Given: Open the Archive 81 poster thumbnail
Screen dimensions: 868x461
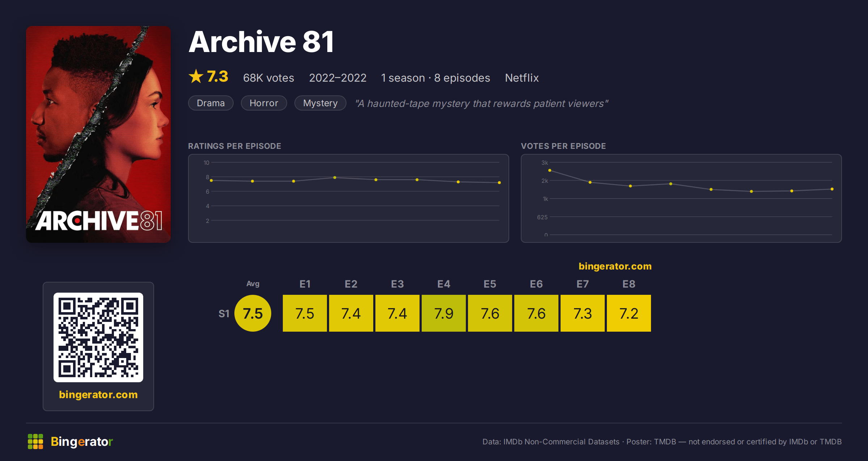Looking at the screenshot, I should (x=98, y=134).
